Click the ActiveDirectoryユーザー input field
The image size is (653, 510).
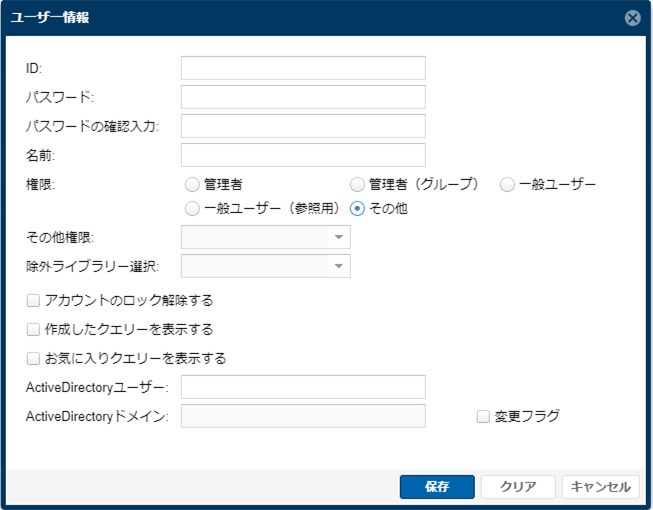point(303,387)
